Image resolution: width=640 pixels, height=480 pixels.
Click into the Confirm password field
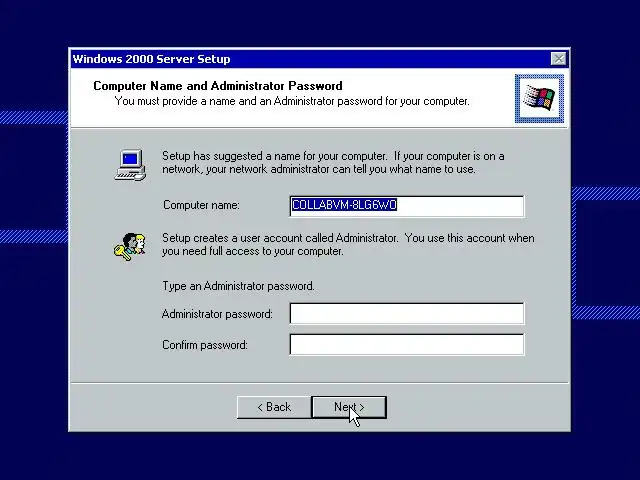[x=407, y=344]
